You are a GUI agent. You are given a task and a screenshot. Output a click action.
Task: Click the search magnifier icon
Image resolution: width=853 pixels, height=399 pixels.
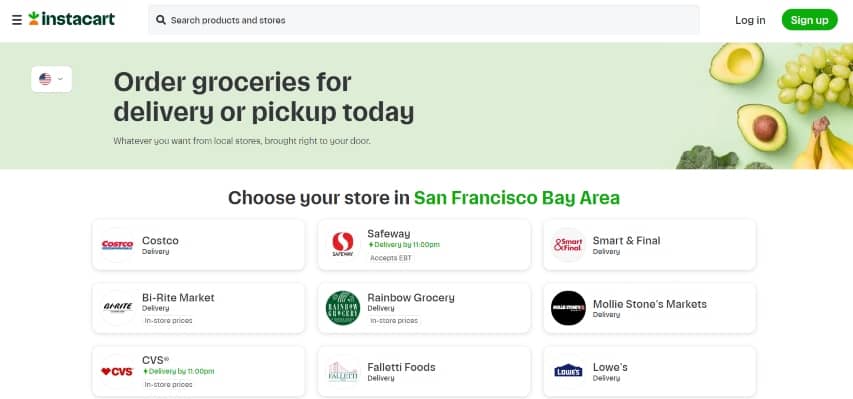coord(160,20)
